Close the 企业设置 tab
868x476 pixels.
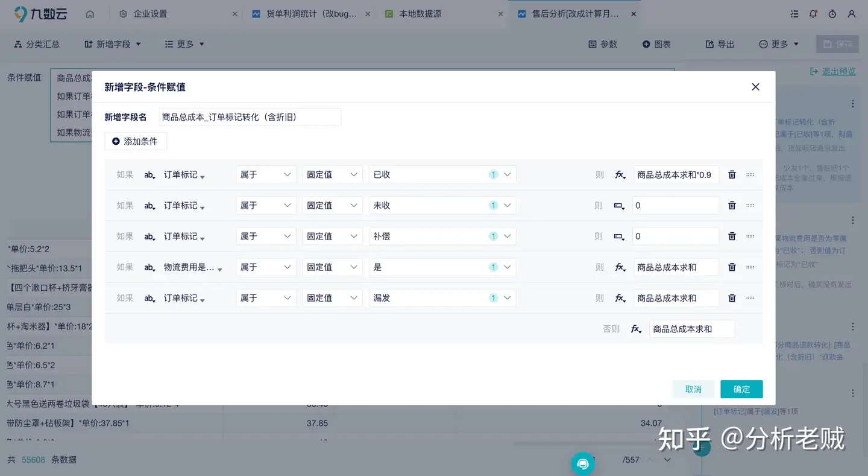[x=235, y=13]
